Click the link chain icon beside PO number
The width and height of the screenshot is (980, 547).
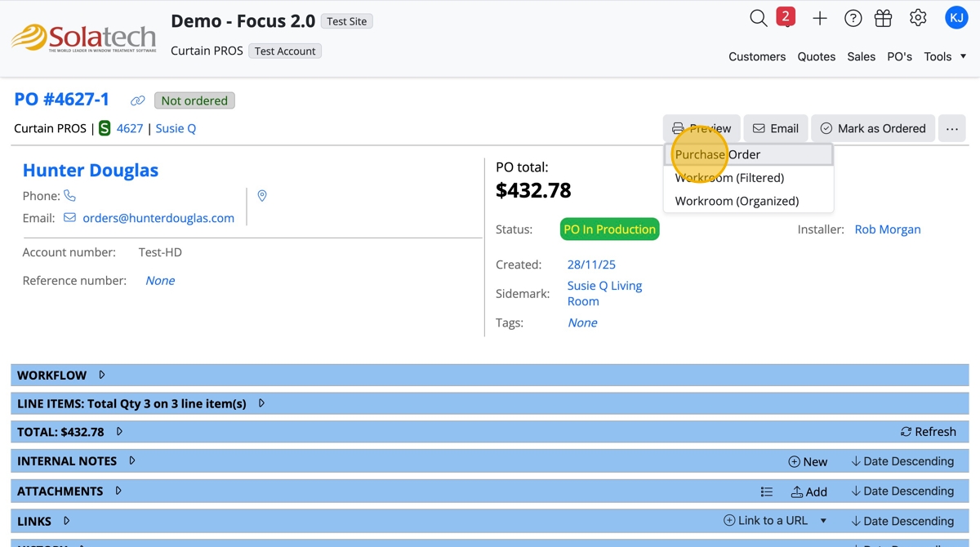(138, 101)
